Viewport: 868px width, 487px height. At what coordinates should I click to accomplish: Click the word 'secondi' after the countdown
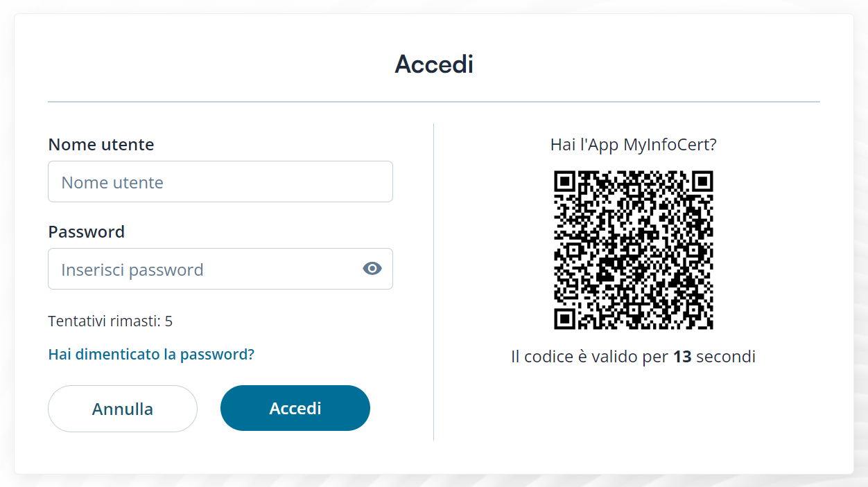(725, 357)
